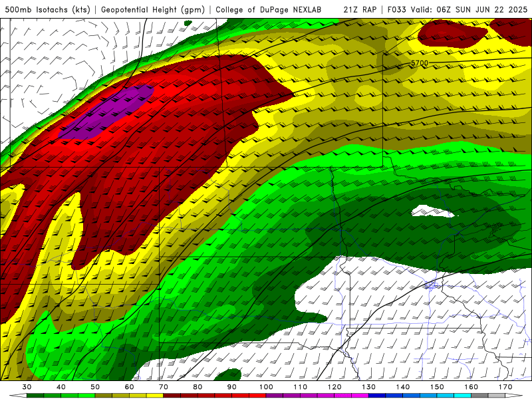Image resolution: width=532 pixels, height=399 pixels.
Task: Select the legend value 130
Action: [x=369, y=387]
